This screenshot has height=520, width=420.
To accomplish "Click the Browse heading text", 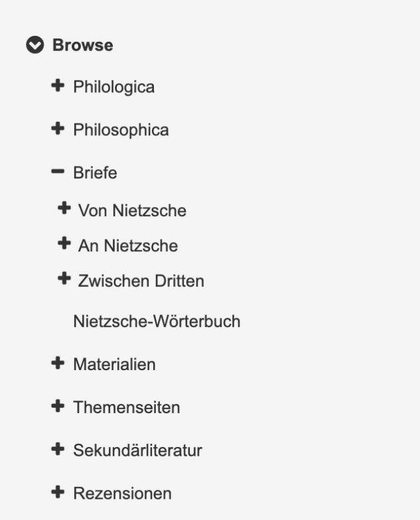I will (x=82, y=45).
